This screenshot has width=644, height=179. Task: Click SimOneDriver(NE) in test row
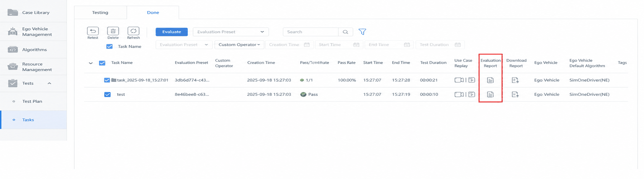tap(589, 94)
